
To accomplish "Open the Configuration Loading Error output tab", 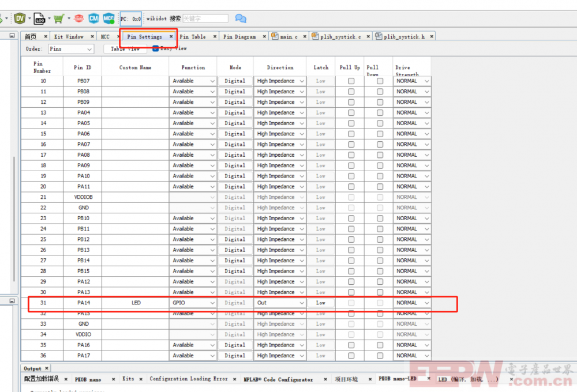I will click(189, 379).
